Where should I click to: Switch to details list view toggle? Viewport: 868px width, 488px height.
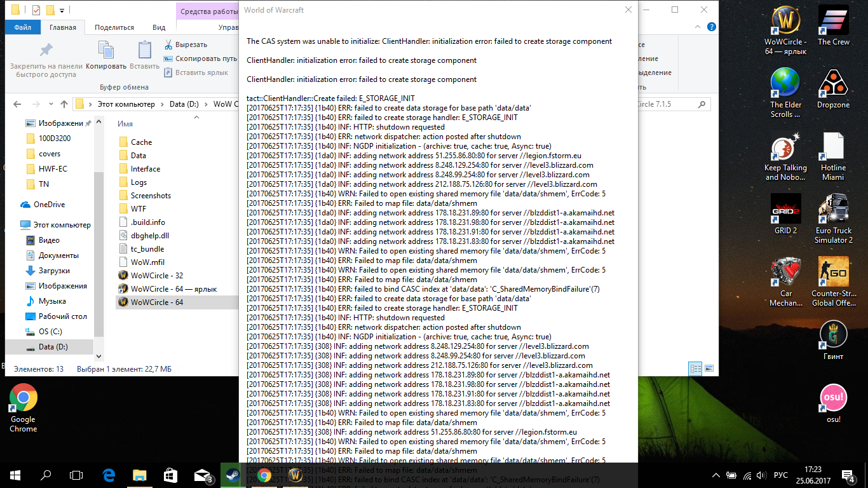point(695,369)
